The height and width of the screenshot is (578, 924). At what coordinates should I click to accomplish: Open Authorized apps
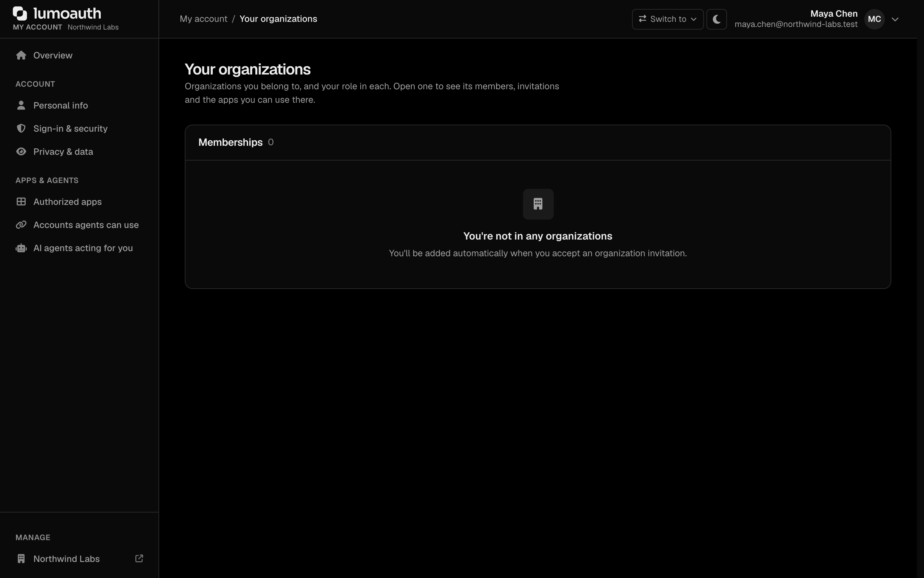click(x=79, y=201)
